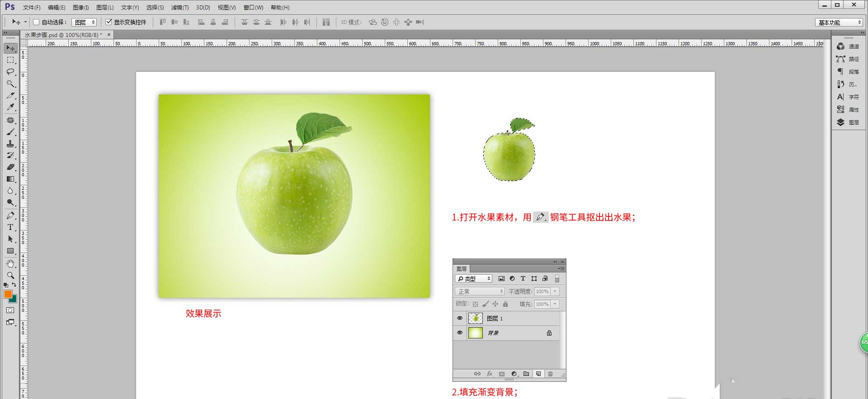The width and height of the screenshot is (868, 399).
Task: Select the 水果步骤.psd document tab
Action: 63,35
